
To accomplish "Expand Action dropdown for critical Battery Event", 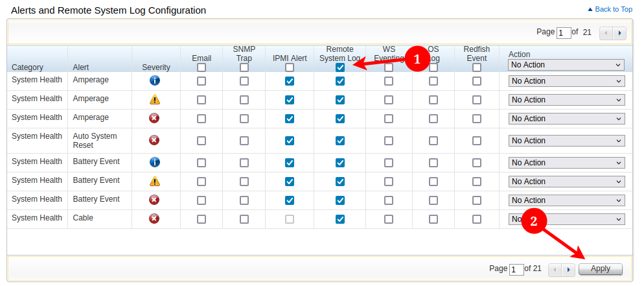I will tap(566, 200).
